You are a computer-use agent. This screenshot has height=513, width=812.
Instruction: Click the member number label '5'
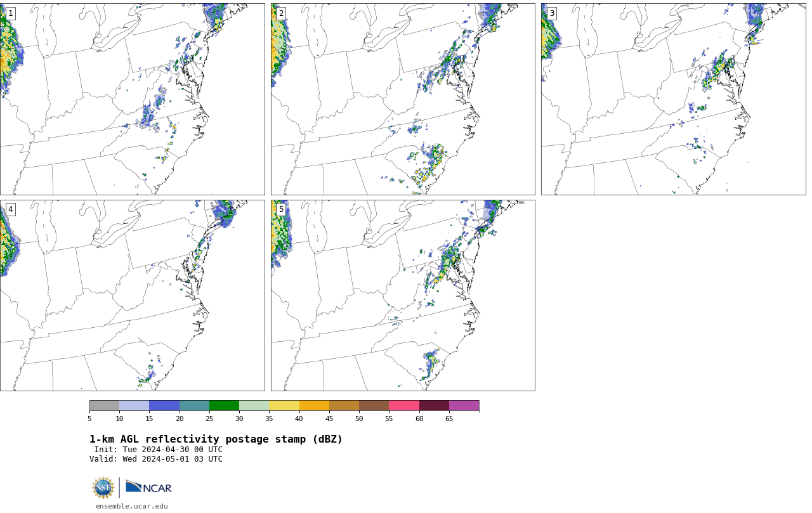tap(281, 209)
